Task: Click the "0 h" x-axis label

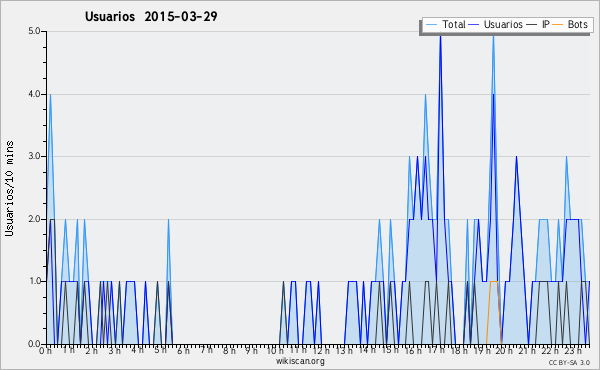Action: 45,351
